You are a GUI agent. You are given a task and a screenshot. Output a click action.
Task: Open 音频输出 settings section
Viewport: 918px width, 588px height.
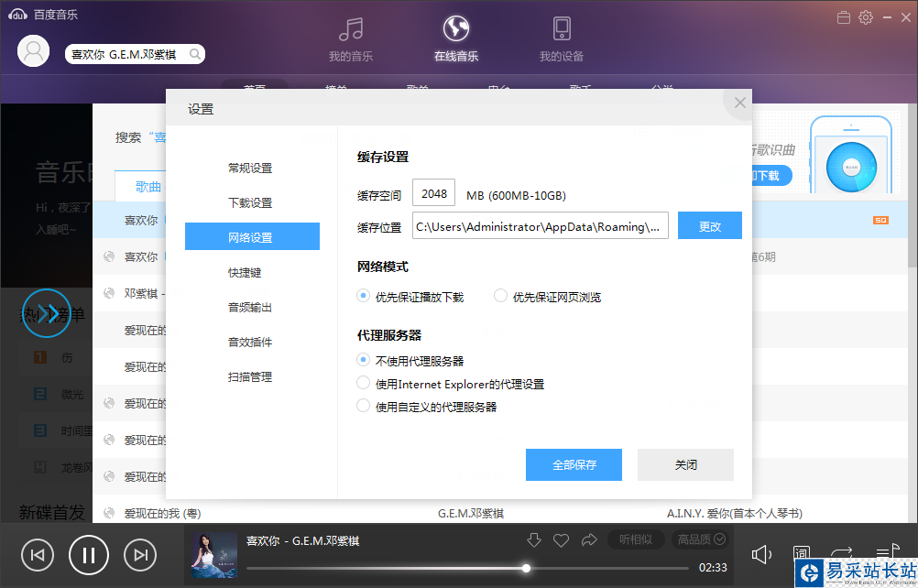[252, 307]
